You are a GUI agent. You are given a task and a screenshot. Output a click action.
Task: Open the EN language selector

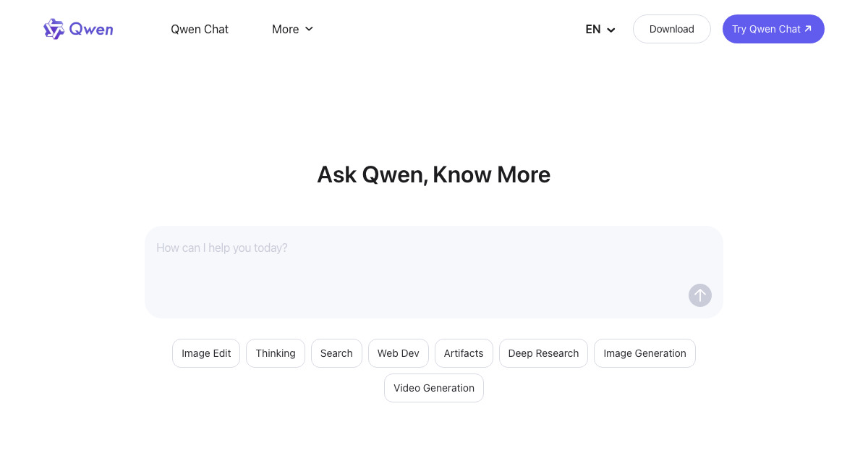click(599, 29)
